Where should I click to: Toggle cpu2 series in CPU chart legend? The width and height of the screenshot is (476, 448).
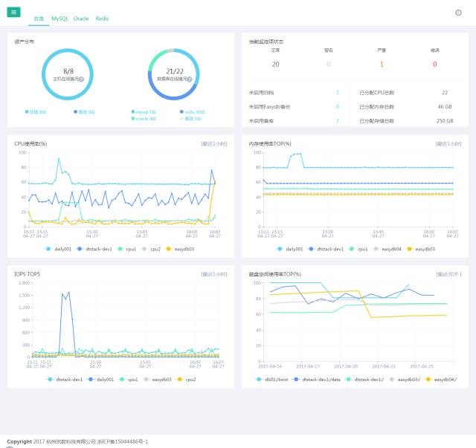pyautogui.click(x=151, y=249)
